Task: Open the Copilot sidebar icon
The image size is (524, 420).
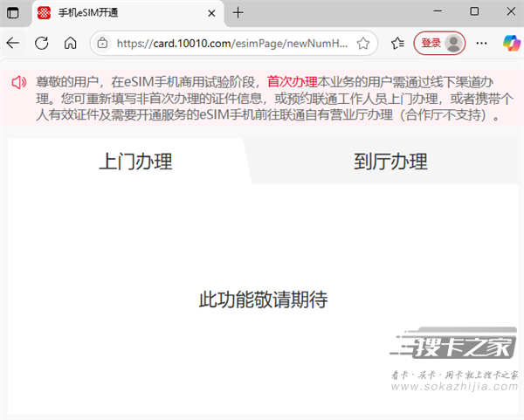Action: click(511, 43)
